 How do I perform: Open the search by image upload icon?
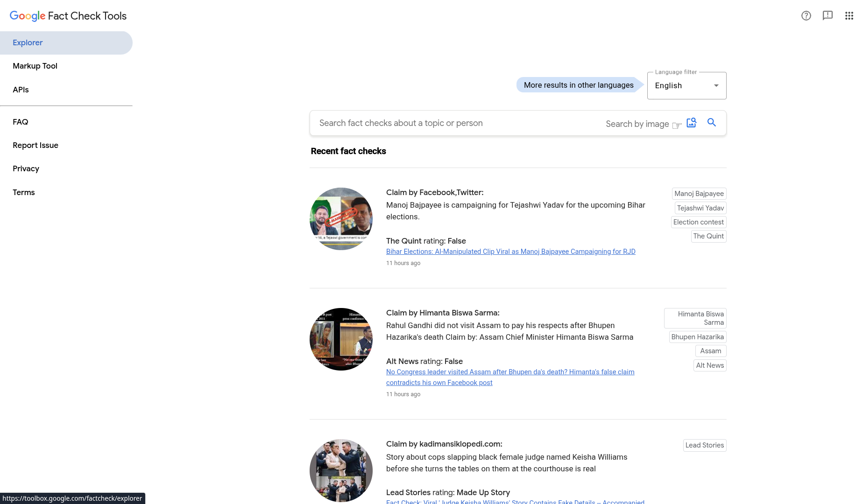point(691,123)
